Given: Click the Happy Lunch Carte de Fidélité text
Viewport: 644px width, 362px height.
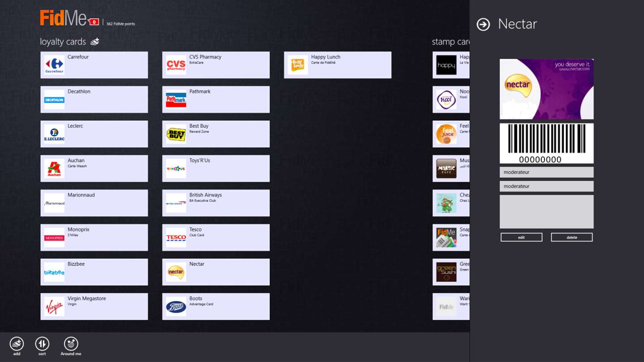Looking at the screenshot, I should click(x=326, y=59).
